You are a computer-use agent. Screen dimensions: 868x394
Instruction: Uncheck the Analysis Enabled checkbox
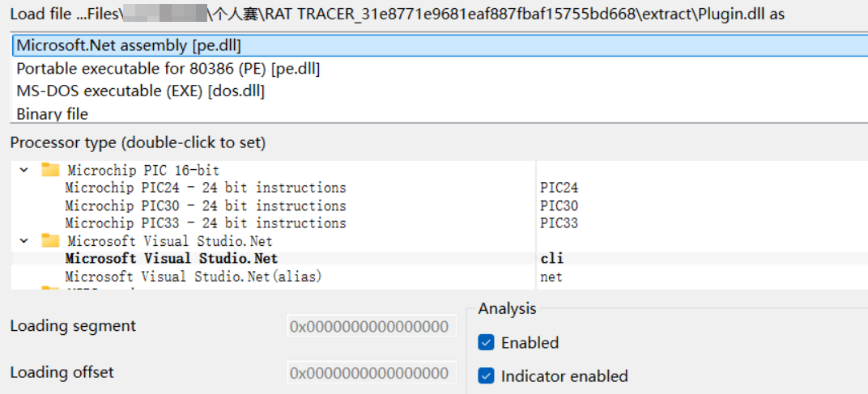(x=486, y=342)
